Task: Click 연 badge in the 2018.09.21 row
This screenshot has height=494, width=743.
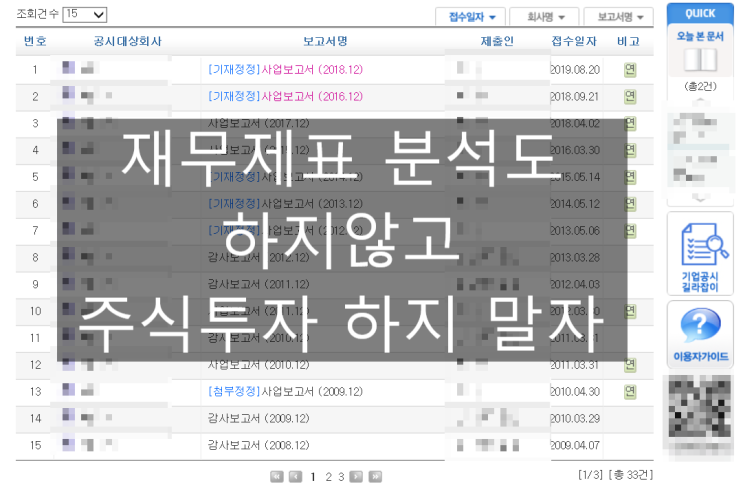Action: (630, 97)
